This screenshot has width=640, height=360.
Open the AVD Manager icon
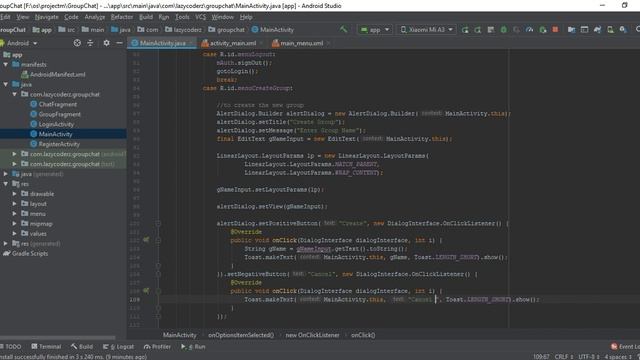pyautogui.click(x=610, y=29)
